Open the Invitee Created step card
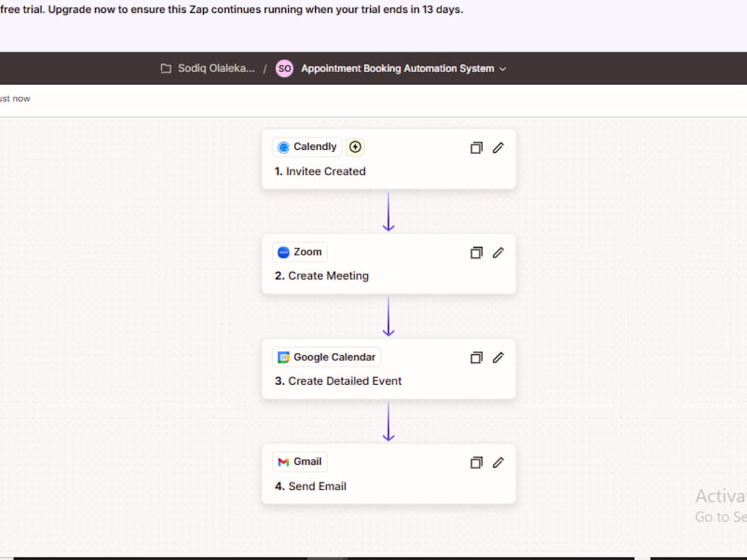Viewport: 747px width, 560px height. [x=388, y=159]
